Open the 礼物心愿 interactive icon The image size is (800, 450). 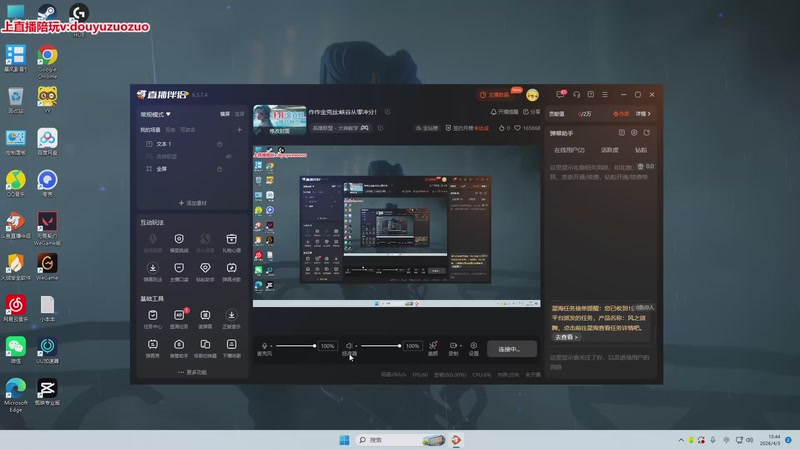[232, 239]
